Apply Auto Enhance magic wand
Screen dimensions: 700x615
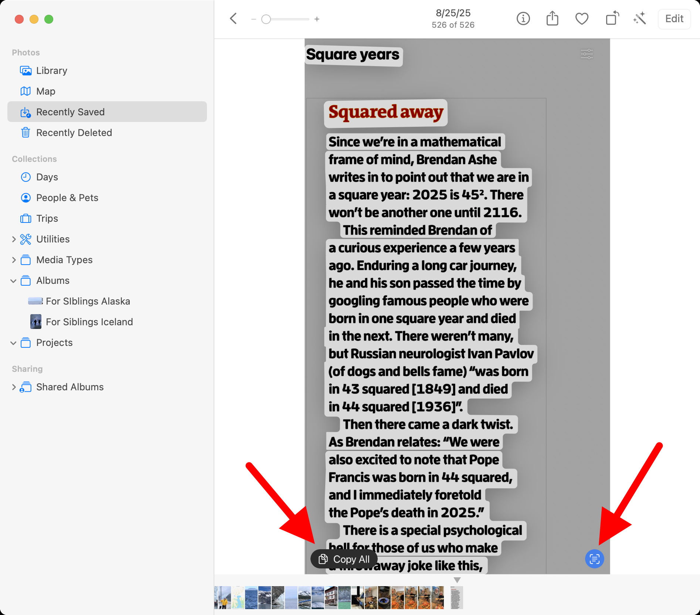tap(639, 19)
